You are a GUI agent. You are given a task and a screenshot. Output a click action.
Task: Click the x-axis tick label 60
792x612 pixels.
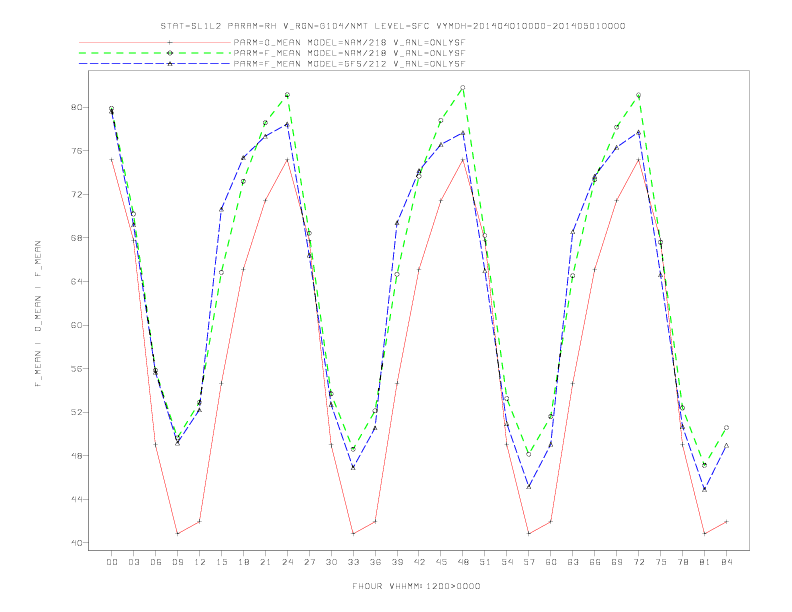click(x=551, y=562)
